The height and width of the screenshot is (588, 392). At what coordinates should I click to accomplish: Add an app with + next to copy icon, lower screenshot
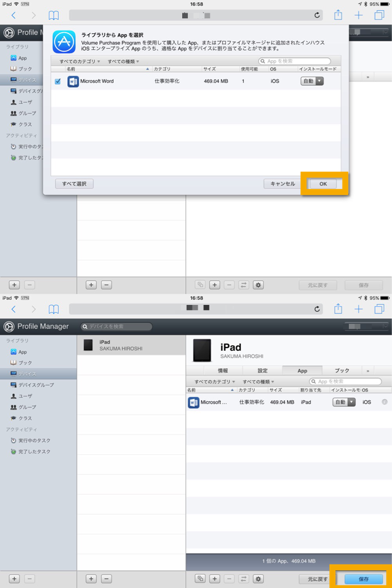[x=215, y=579]
